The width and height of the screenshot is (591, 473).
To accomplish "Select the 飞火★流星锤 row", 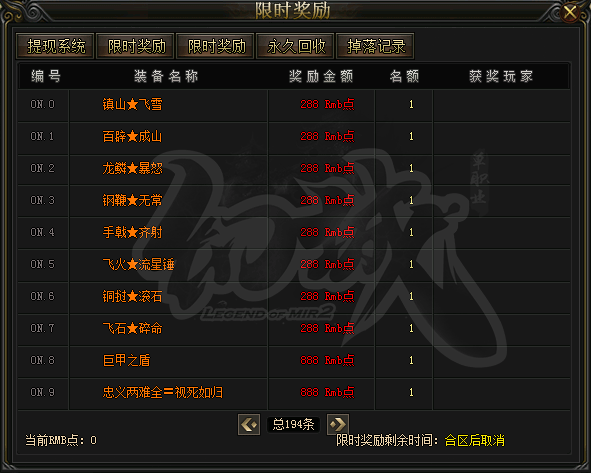I will (x=293, y=265).
